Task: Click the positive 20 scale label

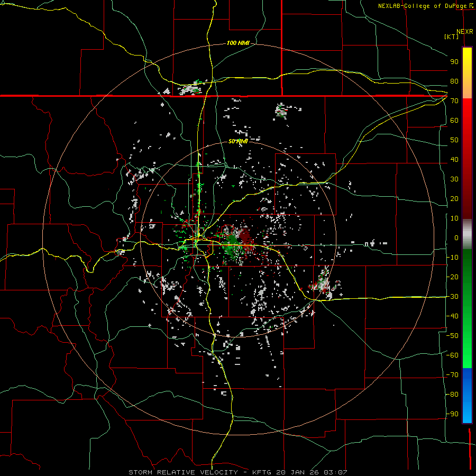Action: (x=454, y=199)
